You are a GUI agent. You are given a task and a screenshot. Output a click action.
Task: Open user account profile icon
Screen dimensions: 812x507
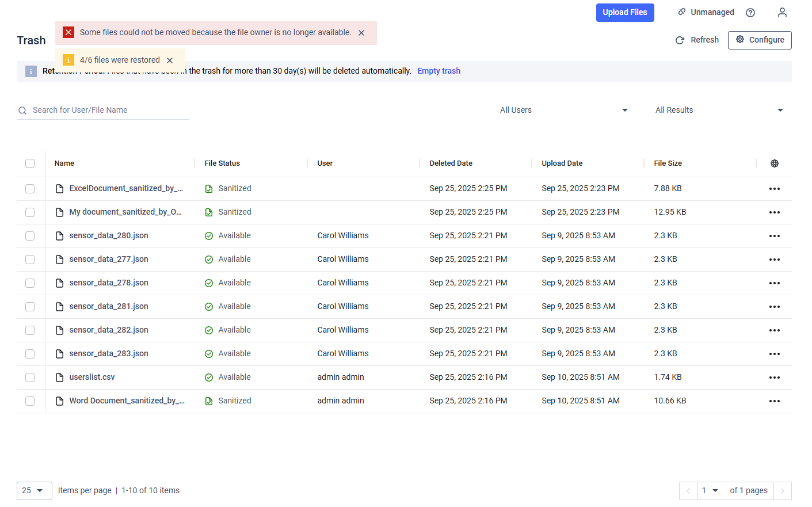[781, 13]
